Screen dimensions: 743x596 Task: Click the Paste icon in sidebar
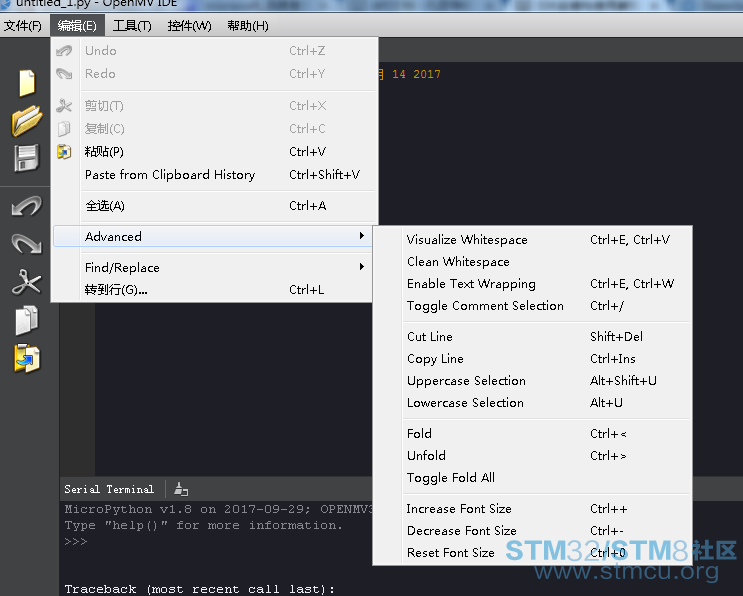(x=26, y=358)
